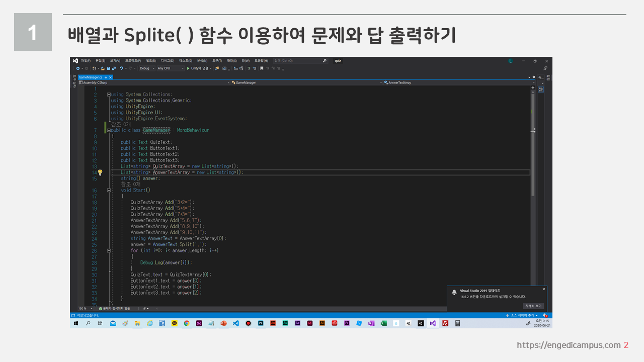Click the Visual Studio logo icon
Image resolution: width=644 pixels, height=362 pixels.
click(75, 60)
